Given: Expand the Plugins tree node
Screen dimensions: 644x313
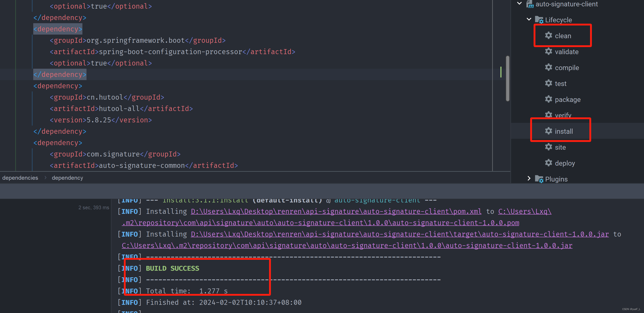Looking at the screenshot, I should point(529,178).
